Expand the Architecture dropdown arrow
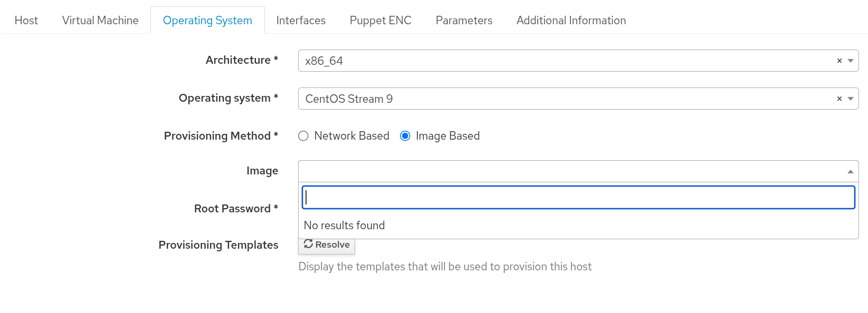 [851, 61]
